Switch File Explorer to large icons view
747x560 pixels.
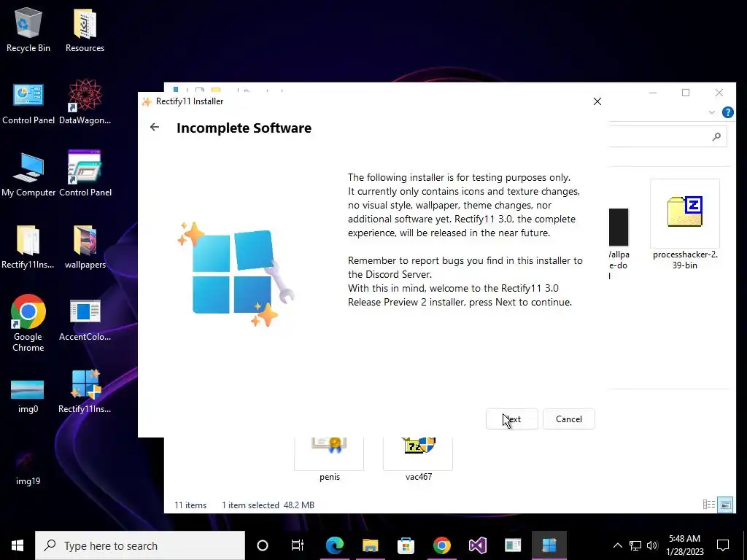[725, 505]
